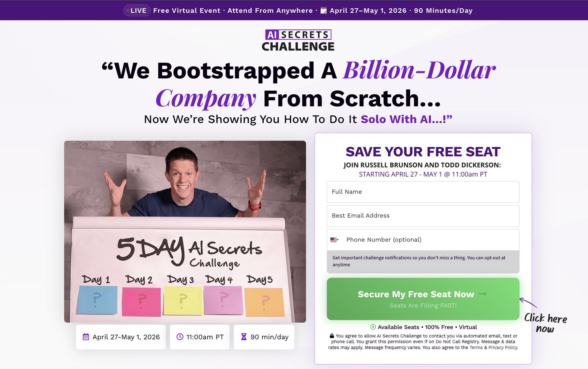This screenshot has width=588, height=369.
Task: Click the 11:00am PT time card
Action: point(200,337)
